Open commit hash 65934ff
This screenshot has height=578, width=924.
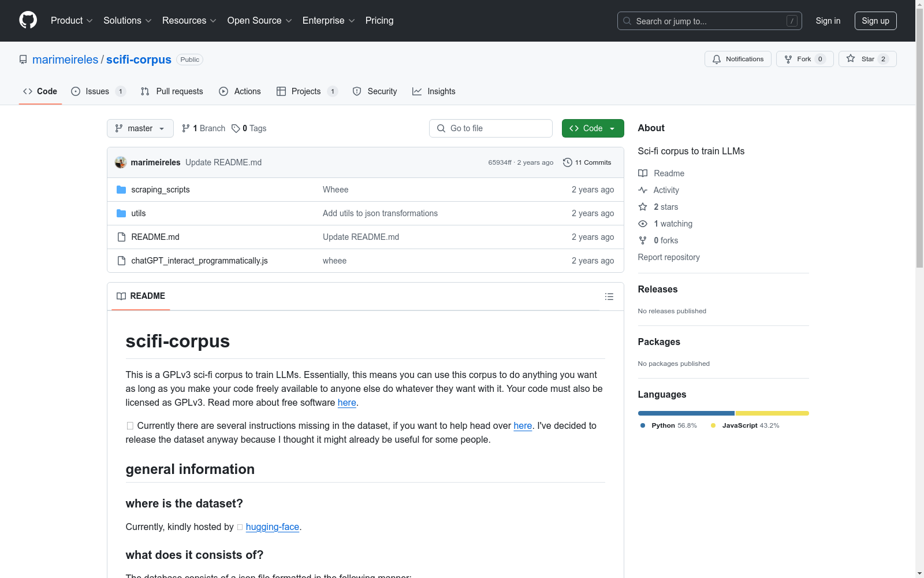coord(500,162)
